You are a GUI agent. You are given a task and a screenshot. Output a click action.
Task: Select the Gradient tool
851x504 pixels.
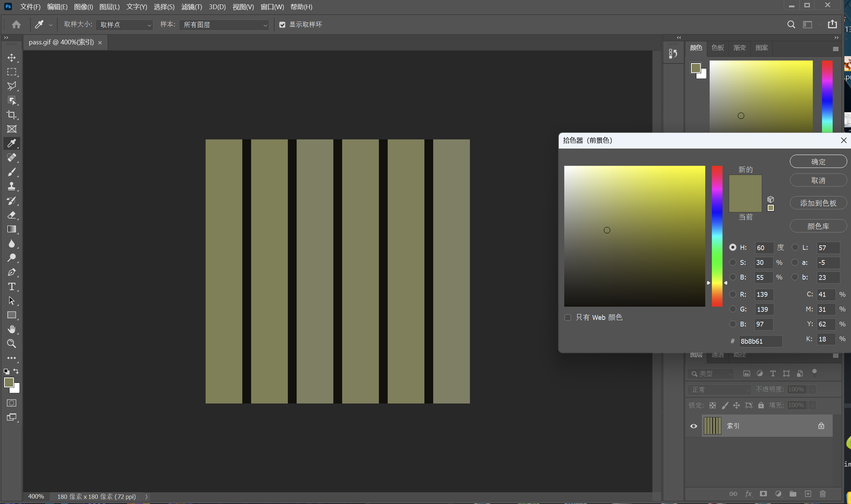(12, 229)
